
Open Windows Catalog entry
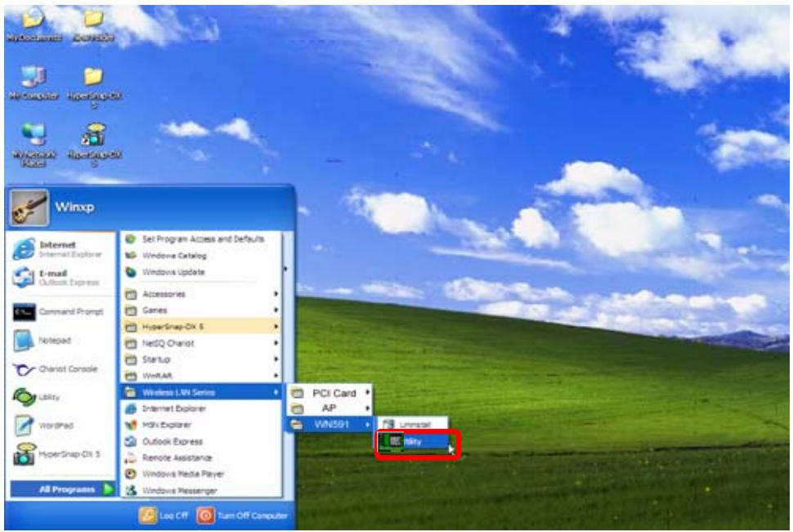(x=201, y=256)
